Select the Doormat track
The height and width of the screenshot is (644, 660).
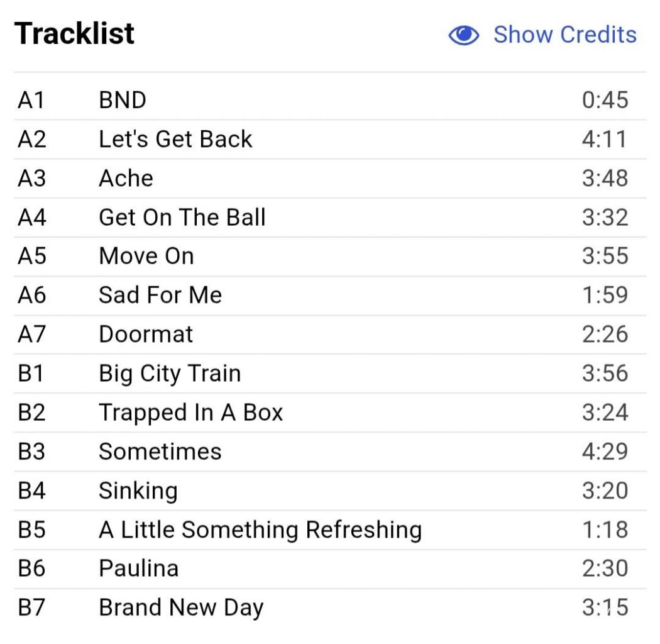coord(146,334)
